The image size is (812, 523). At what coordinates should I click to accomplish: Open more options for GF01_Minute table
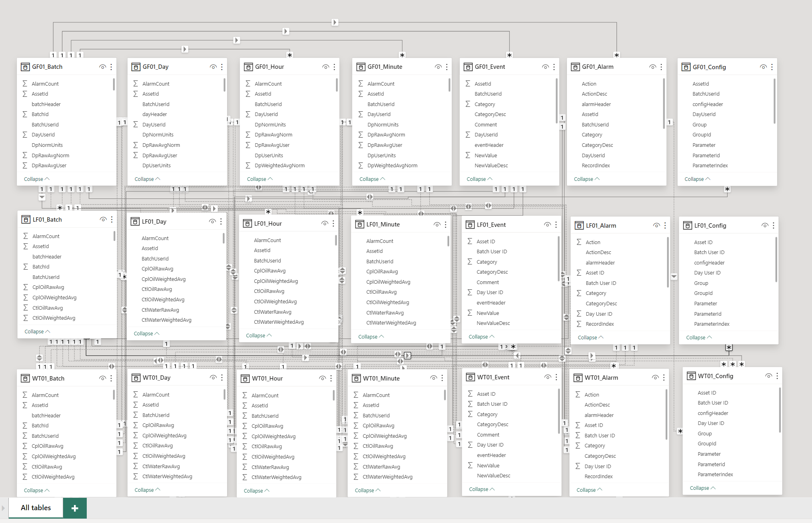point(447,67)
